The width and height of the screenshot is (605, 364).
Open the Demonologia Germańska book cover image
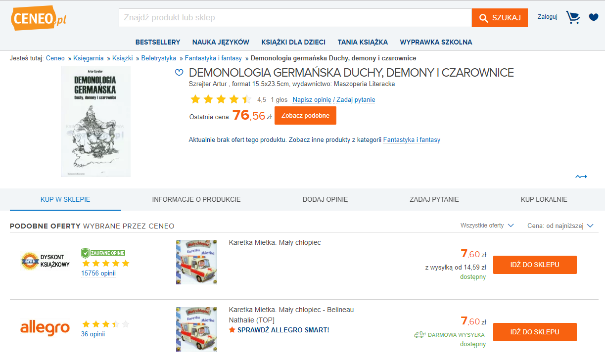tap(95, 121)
